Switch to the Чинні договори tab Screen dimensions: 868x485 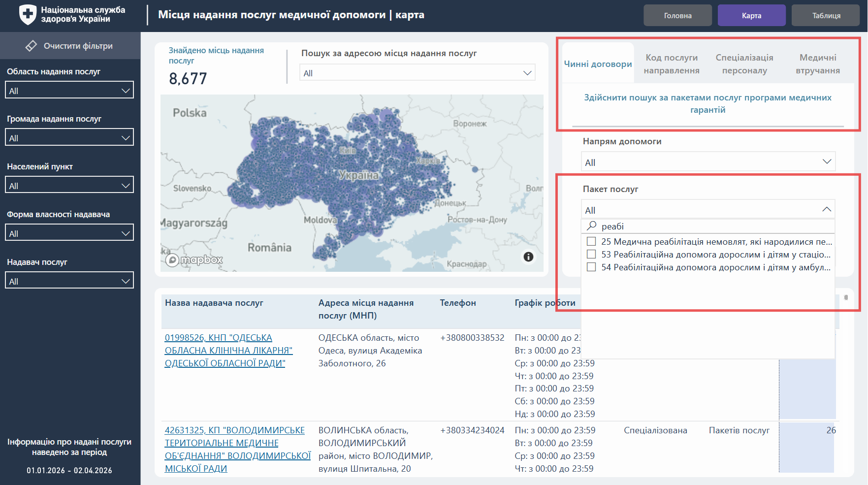coord(598,64)
